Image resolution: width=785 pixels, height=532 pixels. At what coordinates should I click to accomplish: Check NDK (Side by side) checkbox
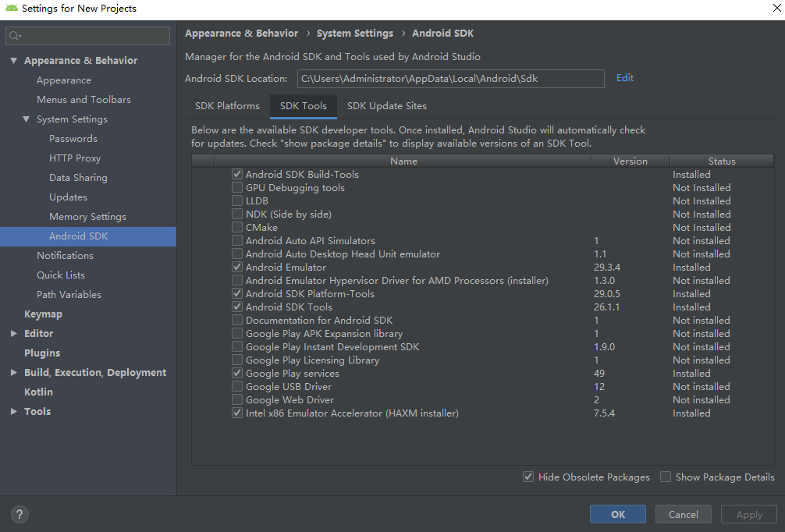(237, 215)
